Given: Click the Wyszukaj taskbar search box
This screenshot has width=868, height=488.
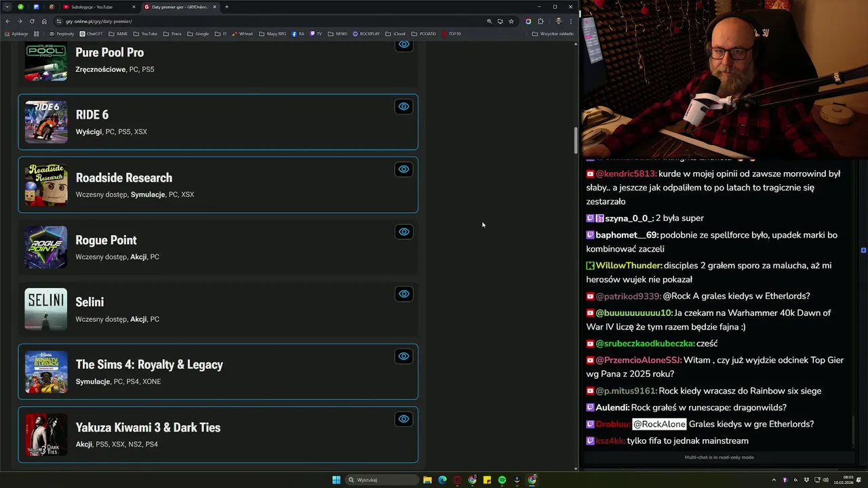Looking at the screenshot, I should tap(381, 480).
